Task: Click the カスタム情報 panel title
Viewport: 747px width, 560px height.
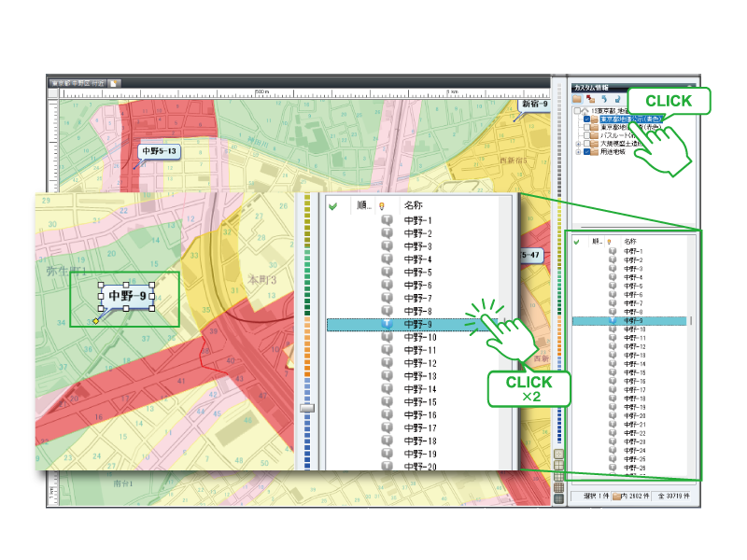Action: 591,88
